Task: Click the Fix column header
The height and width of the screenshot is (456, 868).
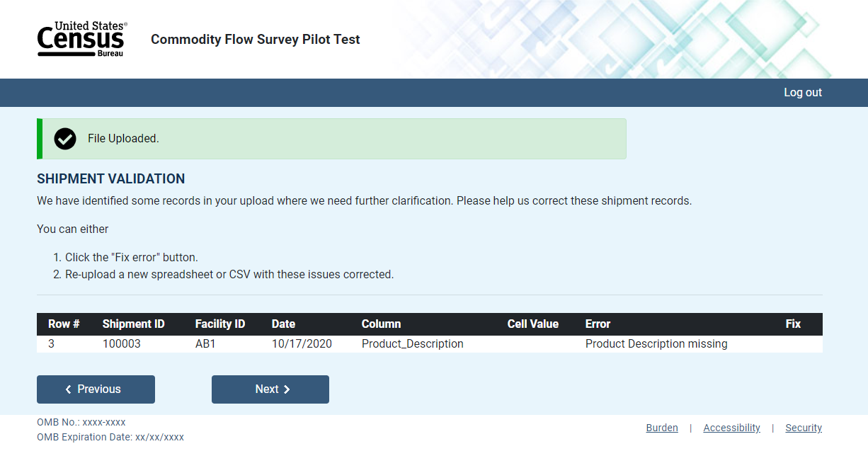Action: click(793, 324)
